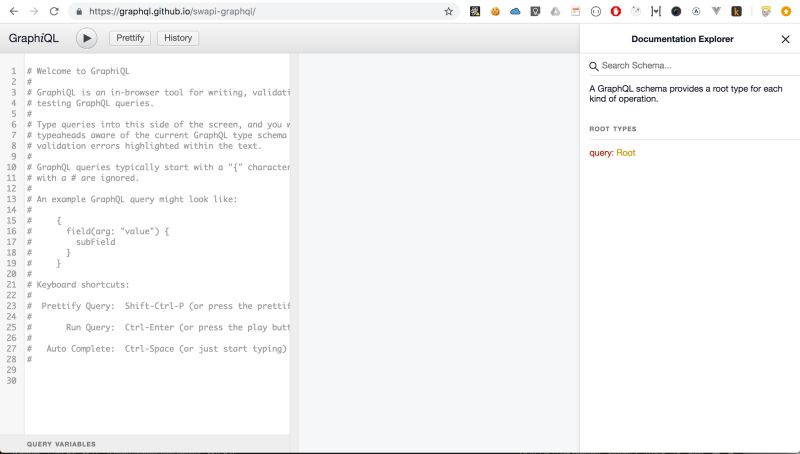This screenshot has width=800, height=454.
Task: Click the 'ROOT TYPES' heading
Action: pos(613,129)
